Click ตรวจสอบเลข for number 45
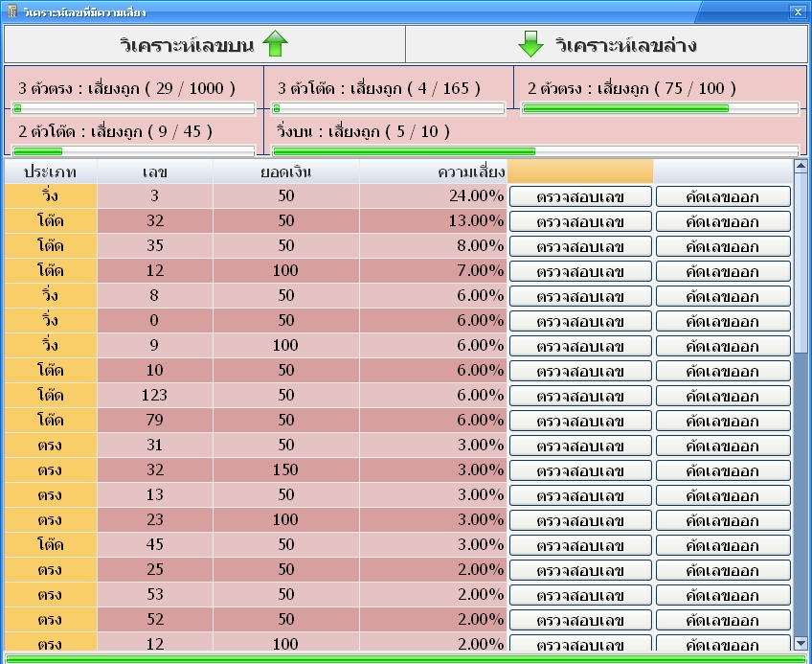The height and width of the screenshot is (664, 812). (581, 544)
